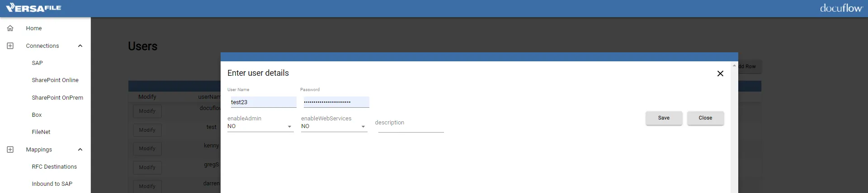Viewport: 868px width, 193px height.
Task: Close the user details dialog with X
Action: pyautogui.click(x=720, y=74)
